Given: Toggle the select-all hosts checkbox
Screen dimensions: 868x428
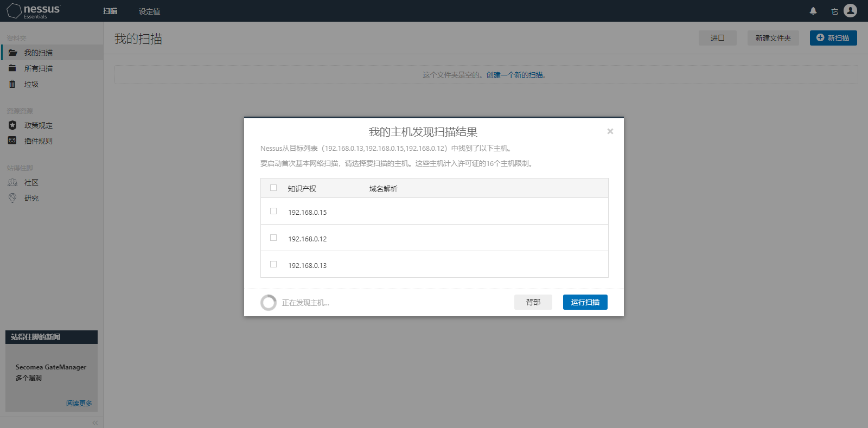Looking at the screenshot, I should pos(273,188).
